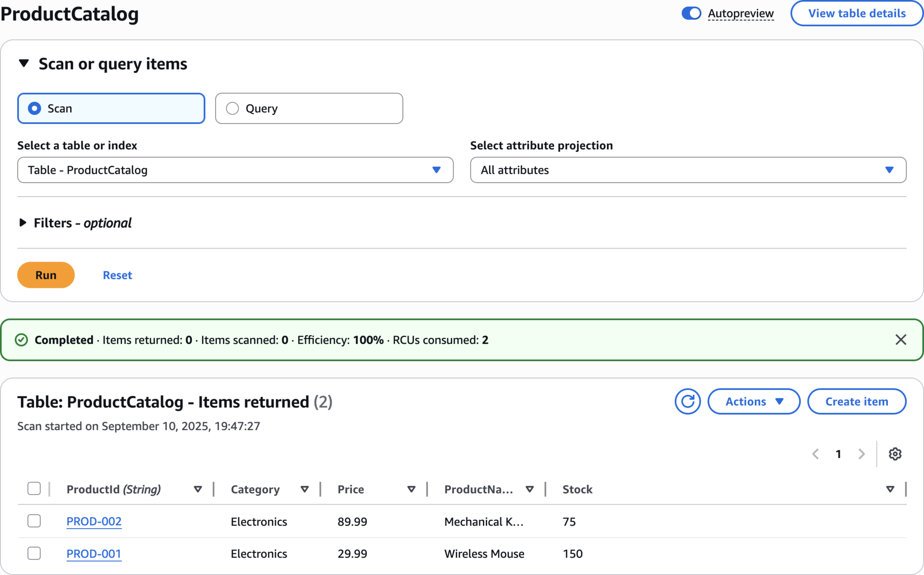Screen dimensions: 924x575
Task: Sort by Category column arrow
Action: [x=304, y=489]
